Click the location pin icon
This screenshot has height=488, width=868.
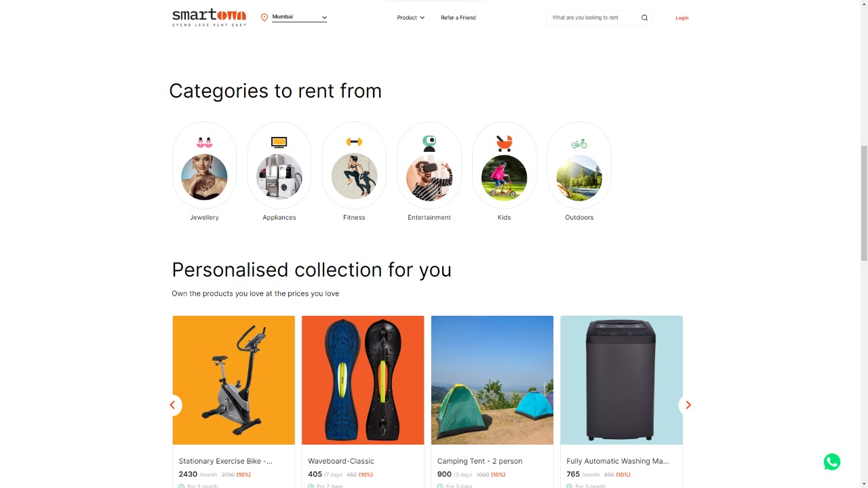tap(264, 18)
